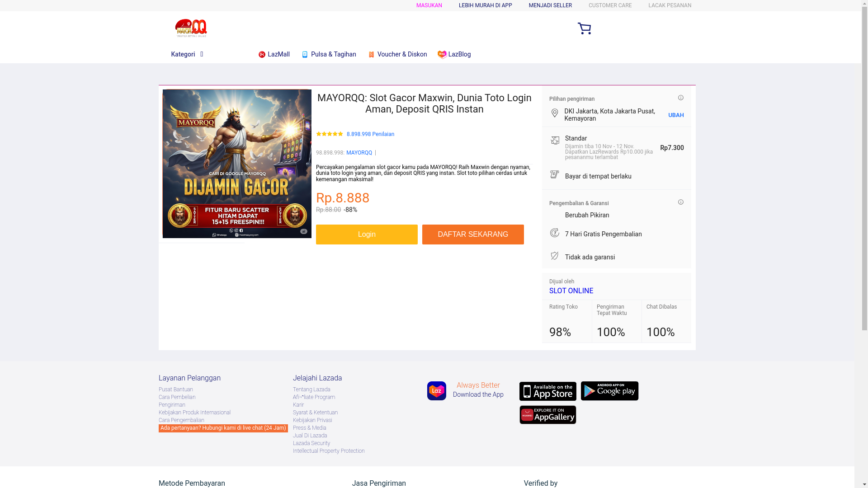
Task: Click the Rating Toko 98% value
Action: 560,332
